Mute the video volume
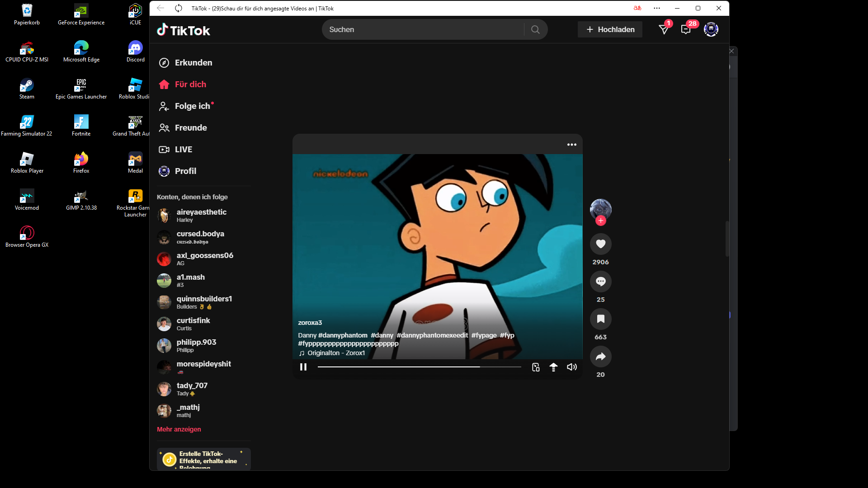Image resolution: width=868 pixels, height=488 pixels. tap(572, 367)
